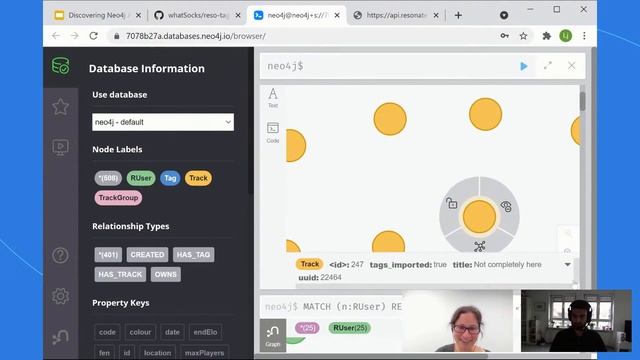The width and height of the screenshot is (640, 360).
Task: Go forward in browser history
Action: tap(74, 36)
